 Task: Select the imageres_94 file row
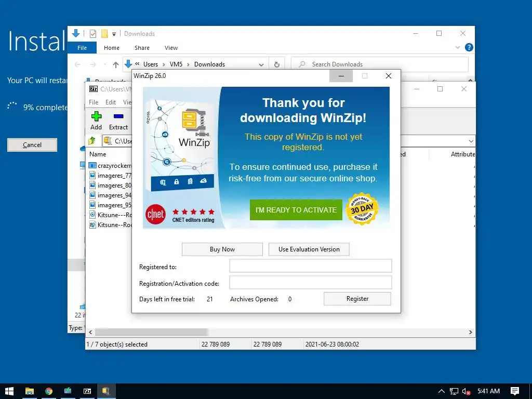pos(110,195)
